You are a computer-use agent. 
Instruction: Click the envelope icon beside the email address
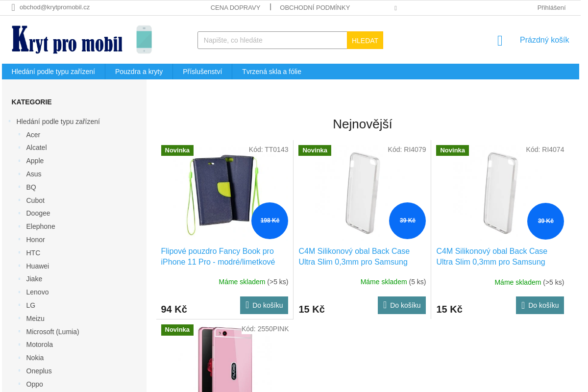[13, 7]
